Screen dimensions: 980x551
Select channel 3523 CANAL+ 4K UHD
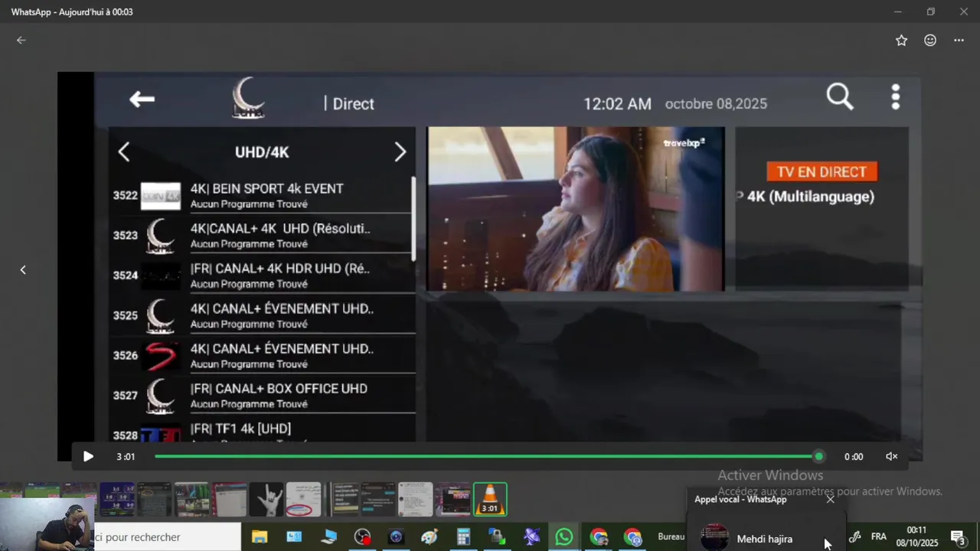[x=263, y=235]
